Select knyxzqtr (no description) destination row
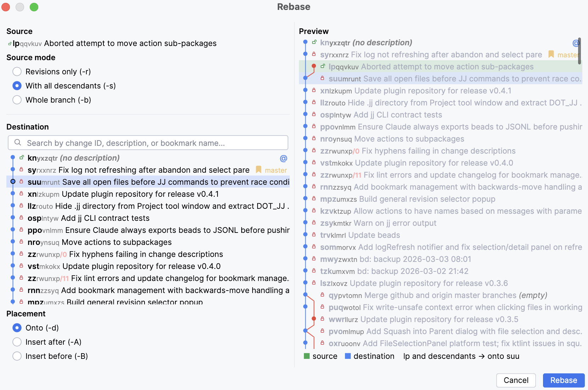This screenshot has width=588, height=390. click(x=148, y=158)
